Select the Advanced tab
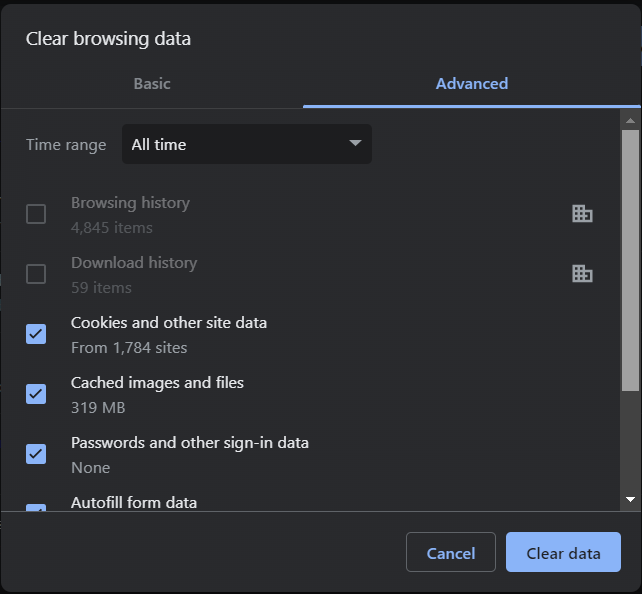The height and width of the screenshot is (594, 642). click(x=472, y=84)
